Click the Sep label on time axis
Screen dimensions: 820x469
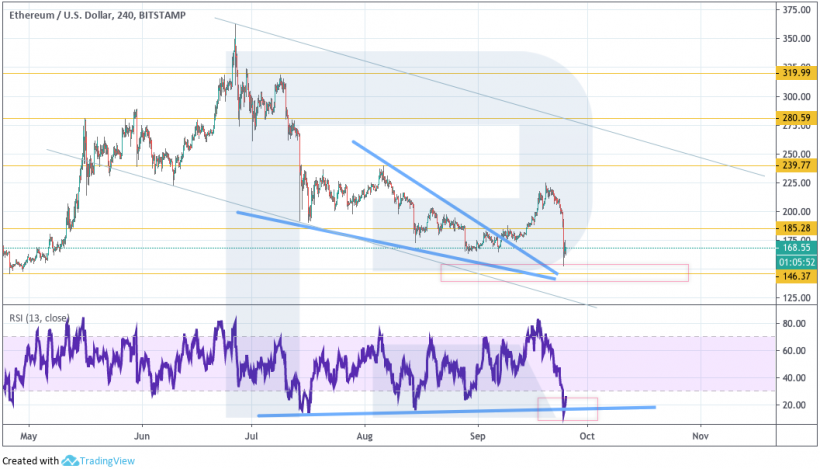coord(478,436)
